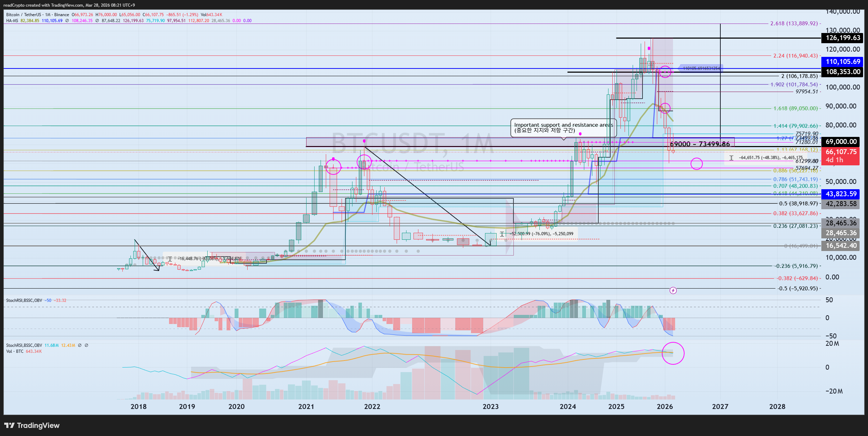Click the blue 43,823.59 price axis label
The height and width of the screenshot is (436, 868).
point(841,194)
